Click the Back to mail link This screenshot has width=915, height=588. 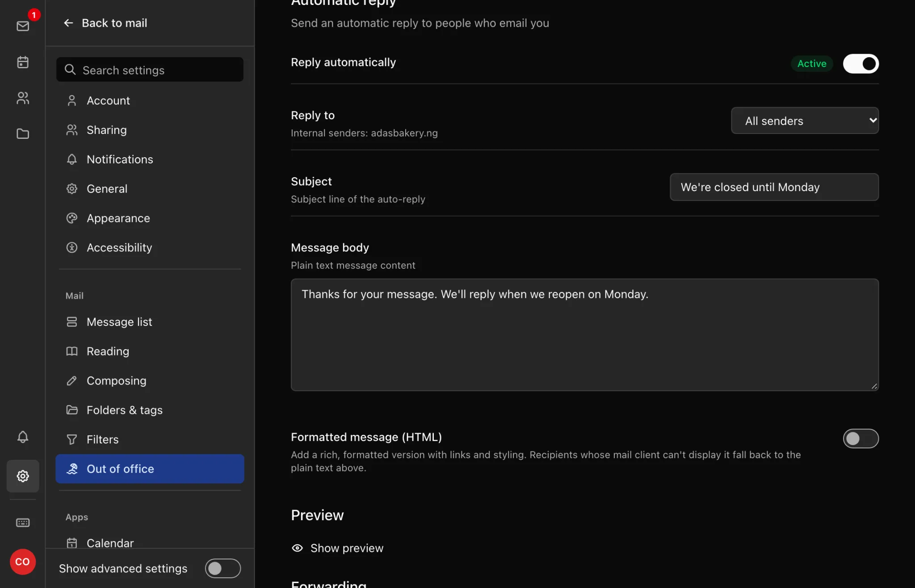[x=105, y=23]
